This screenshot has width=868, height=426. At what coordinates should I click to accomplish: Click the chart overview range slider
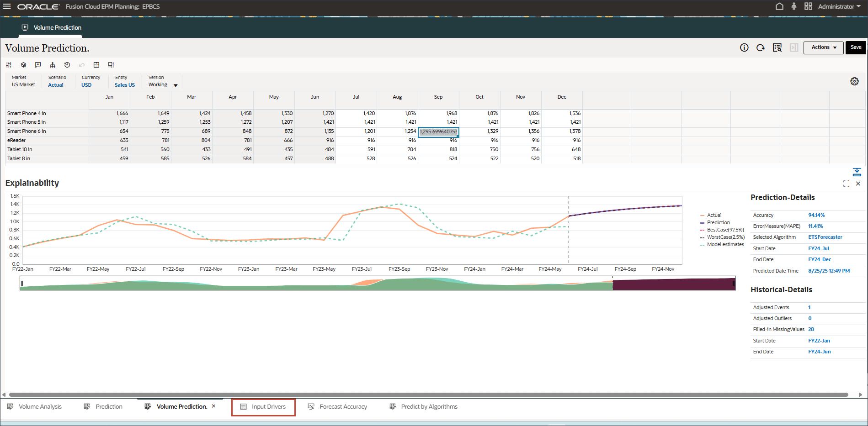point(378,283)
